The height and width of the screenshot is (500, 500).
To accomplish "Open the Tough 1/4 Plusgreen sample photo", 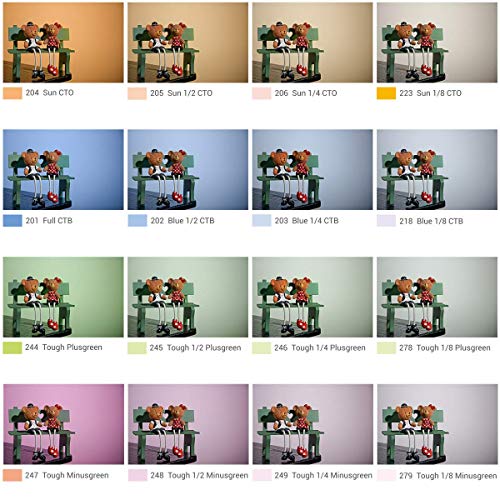I will [x=312, y=297].
